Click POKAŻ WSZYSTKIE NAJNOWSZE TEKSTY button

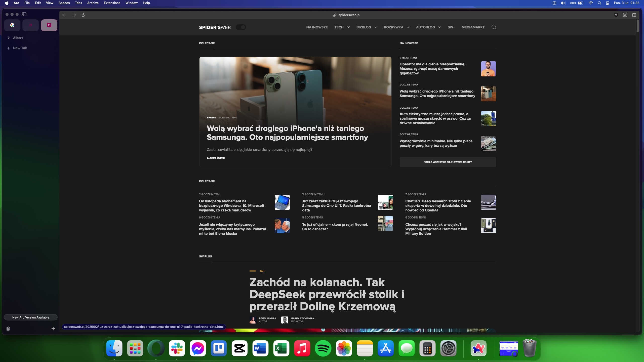click(448, 162)
